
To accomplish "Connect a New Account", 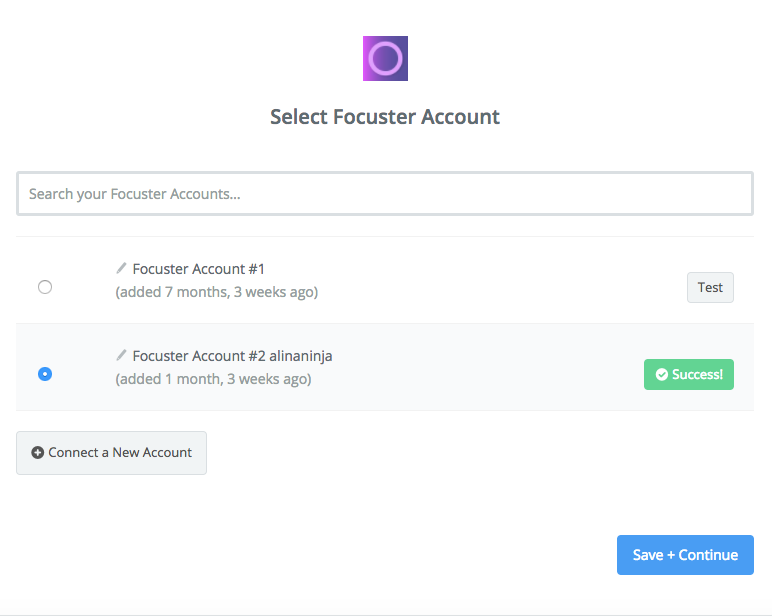I will (x=111, y=453).
